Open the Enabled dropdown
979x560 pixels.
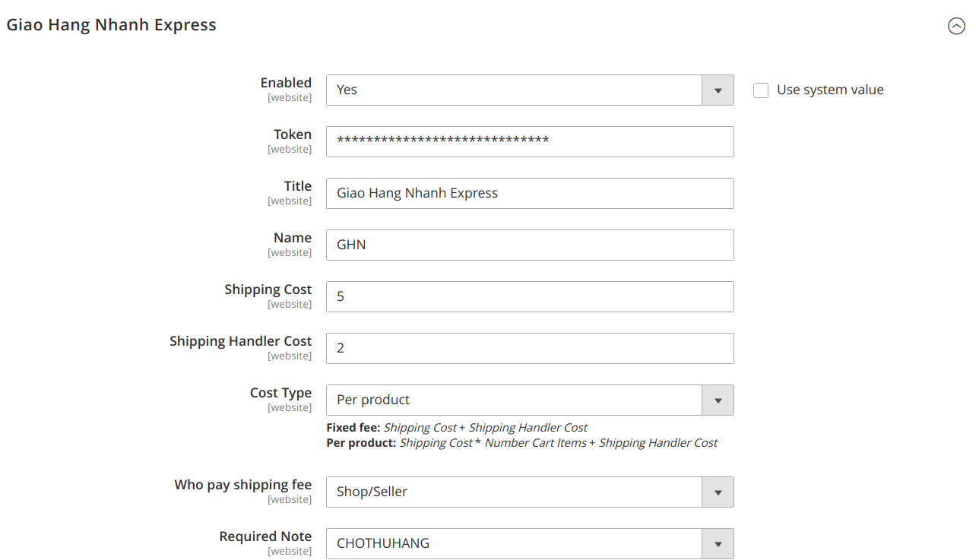coord(530,90)
